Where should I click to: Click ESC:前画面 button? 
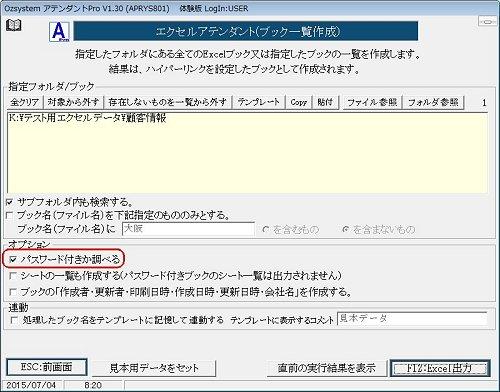[47, 367]
